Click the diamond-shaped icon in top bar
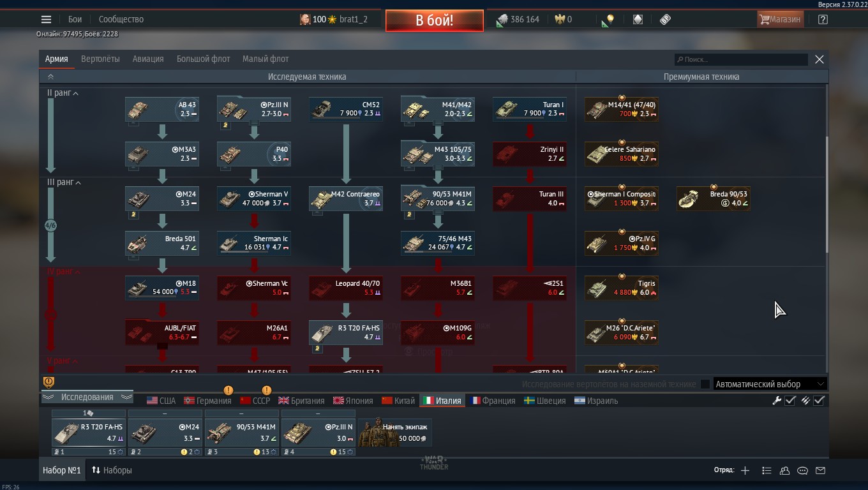Viewport: 868px width, 490px height. pyautogui.click(x=638, y=19)
